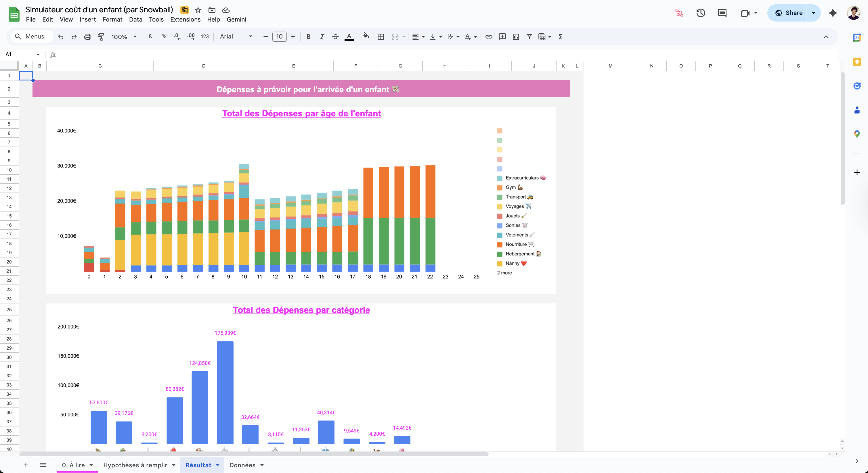Screen dimensions: 868x473
Task: Open the borders tool
Action: [381, 37]
